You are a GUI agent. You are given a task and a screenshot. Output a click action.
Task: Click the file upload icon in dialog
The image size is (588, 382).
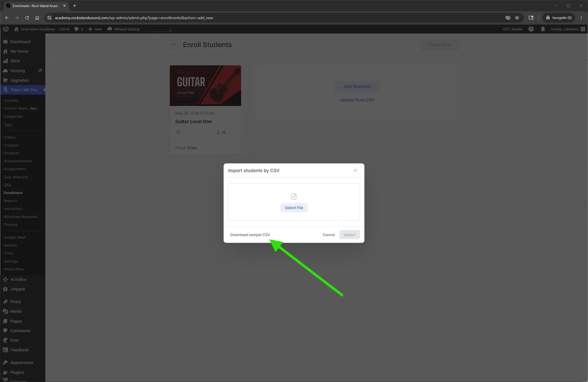click(294, 196)
